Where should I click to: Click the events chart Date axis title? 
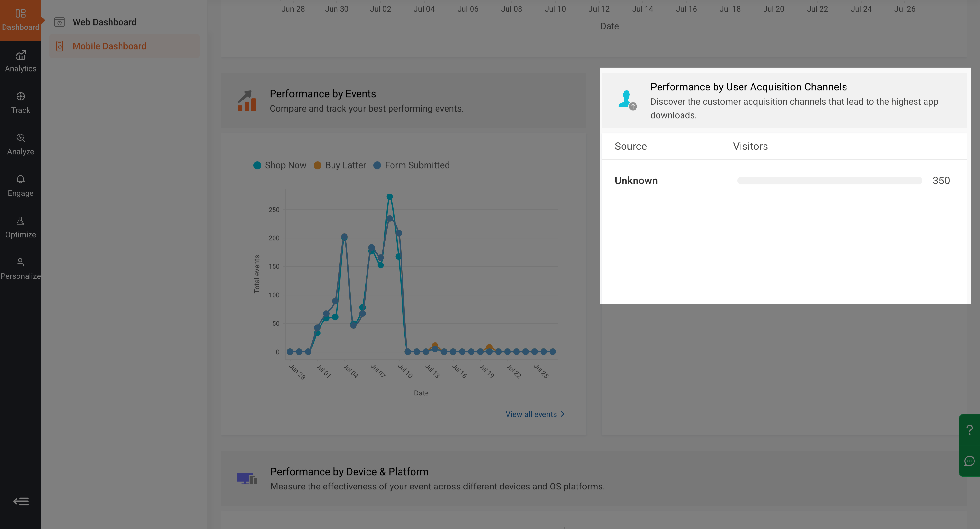click(x=421, y=393)
